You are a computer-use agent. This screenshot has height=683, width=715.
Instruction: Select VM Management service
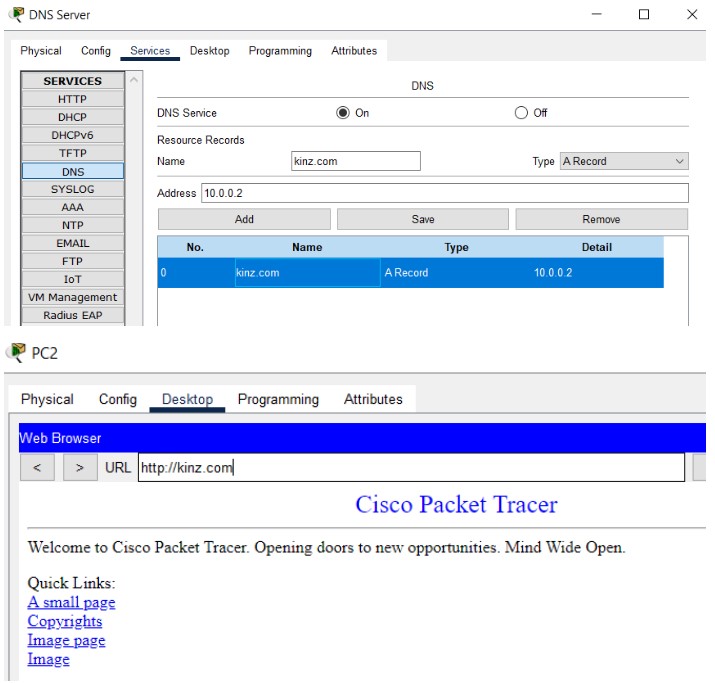coord(73,297)
